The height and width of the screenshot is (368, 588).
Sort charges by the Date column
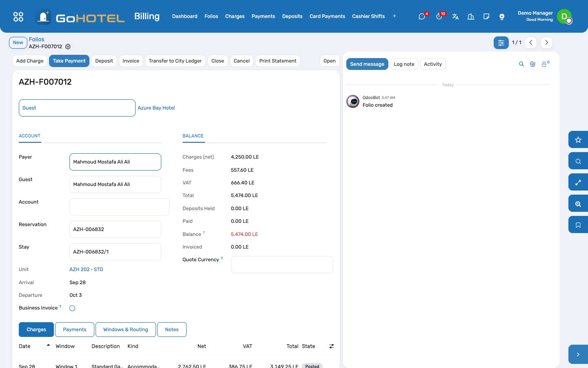(34, 346)
